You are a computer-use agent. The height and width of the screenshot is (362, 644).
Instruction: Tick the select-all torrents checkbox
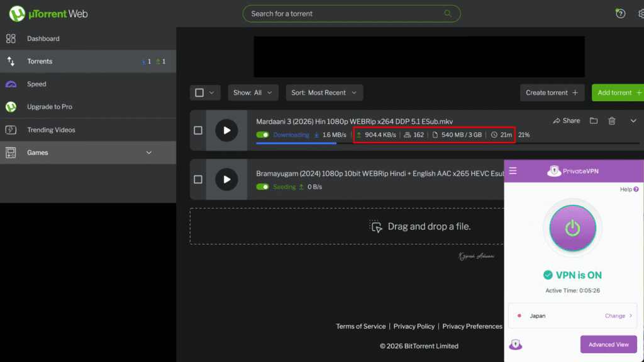pyautogui.click(x=199, y=93)
